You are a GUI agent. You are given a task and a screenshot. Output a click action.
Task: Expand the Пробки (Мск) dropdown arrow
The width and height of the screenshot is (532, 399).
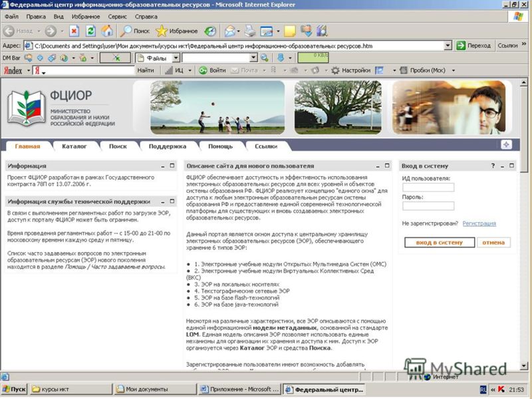click(x=454, y=70)
